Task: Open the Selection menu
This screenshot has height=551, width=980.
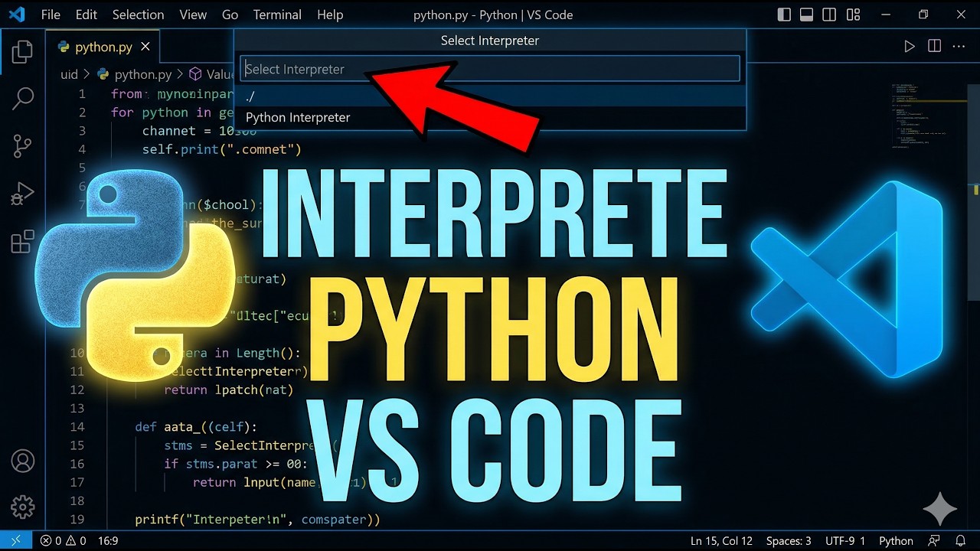Action: (x=138, y=15)
